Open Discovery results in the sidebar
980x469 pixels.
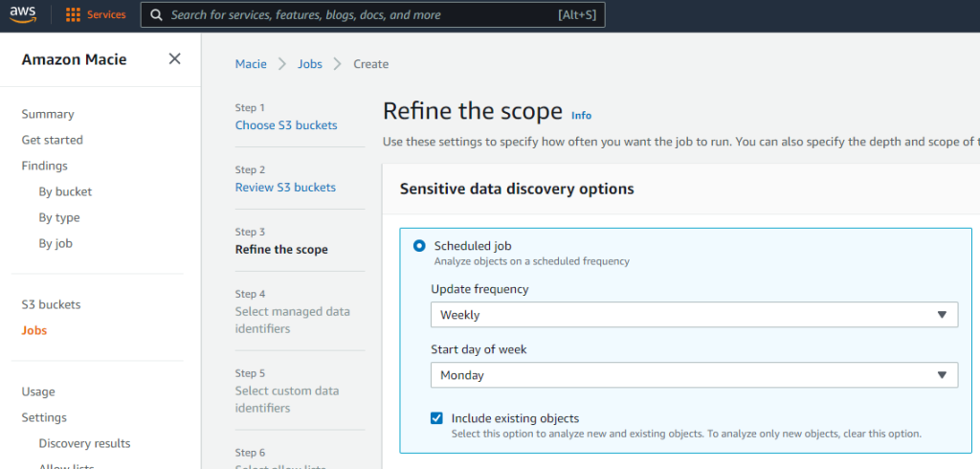tap(84, 443)
